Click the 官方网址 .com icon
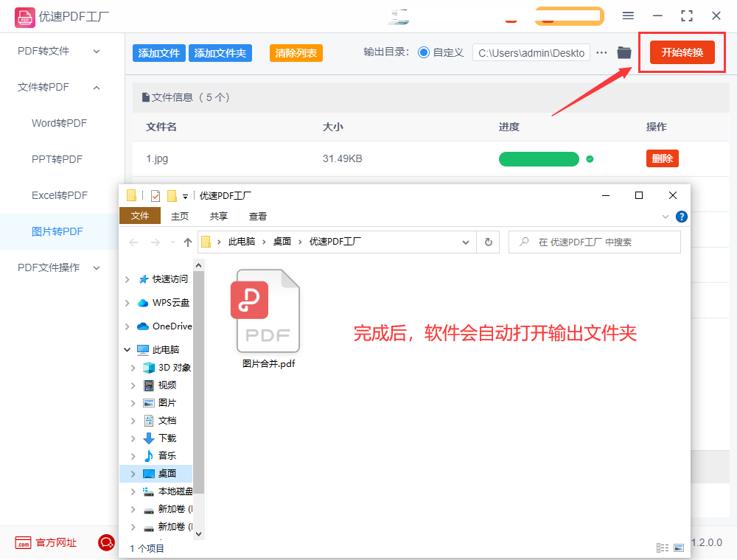Screen dimensions: 737x560 [23, 542]
